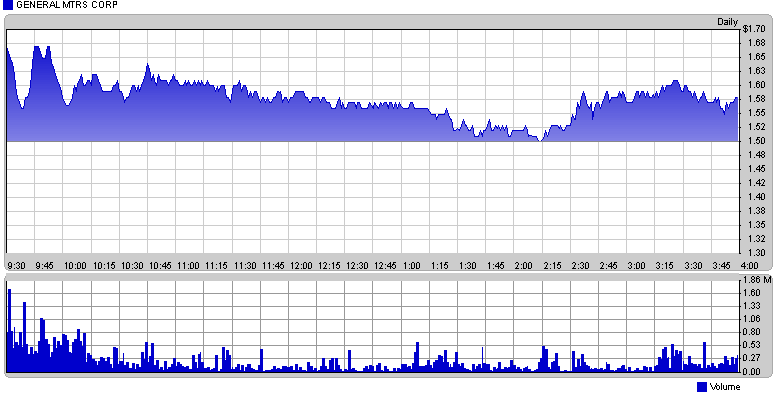Select the 1.63 price axis label
The image size is (777, 395).
[x=756, y=71]
